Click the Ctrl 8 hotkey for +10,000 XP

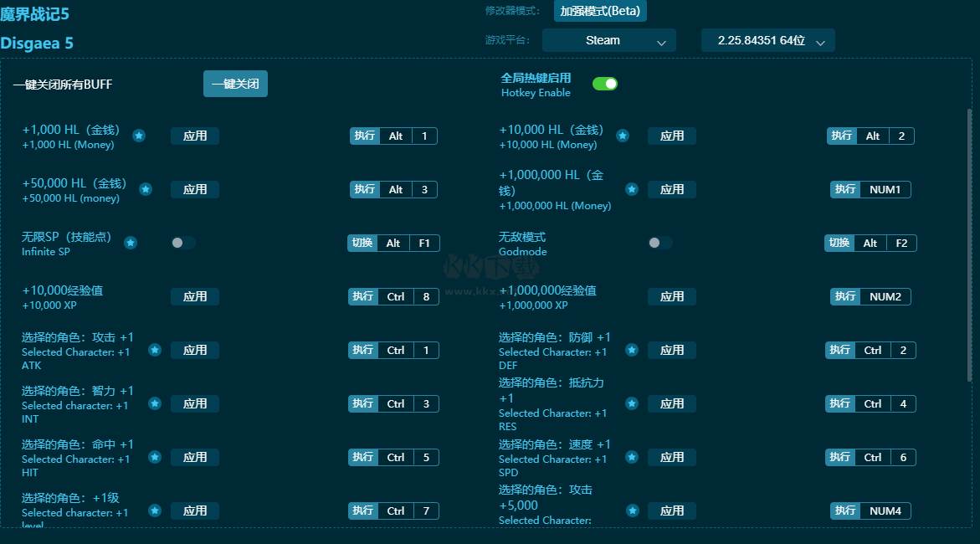point(393,296)
